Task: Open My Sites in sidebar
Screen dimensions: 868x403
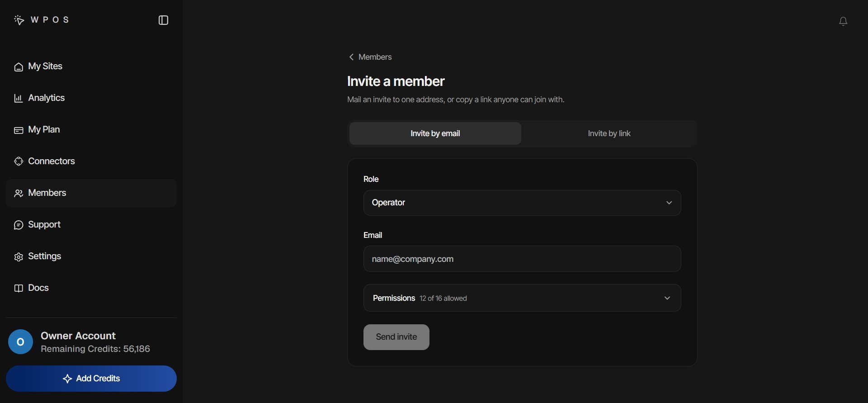Action: click(91, 66)
